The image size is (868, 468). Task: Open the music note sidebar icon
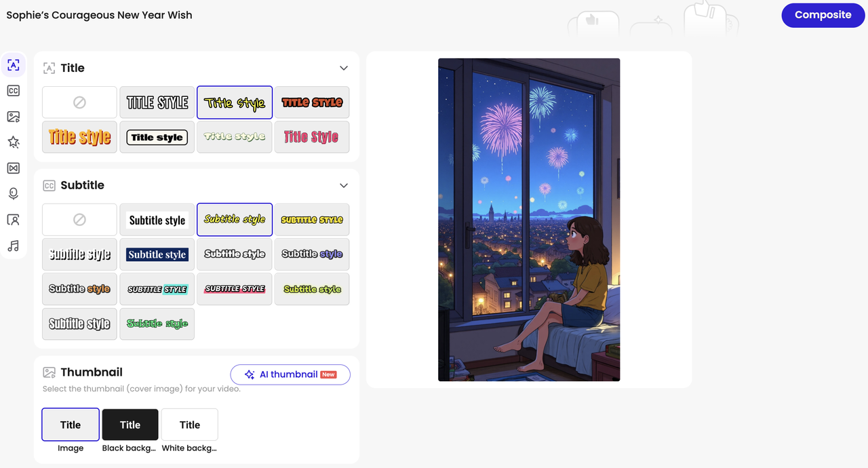pos(14,246)
